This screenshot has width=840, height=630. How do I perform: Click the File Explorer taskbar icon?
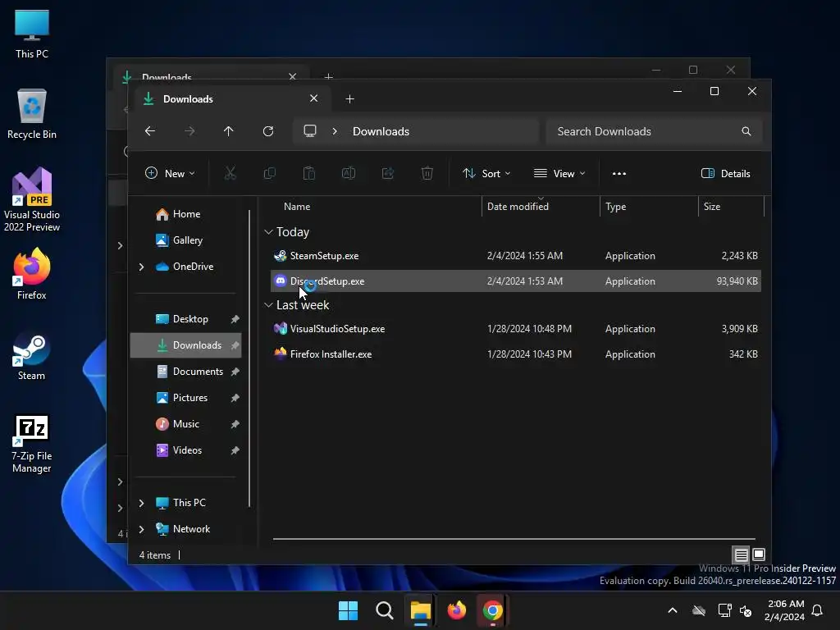click(421, 610)
